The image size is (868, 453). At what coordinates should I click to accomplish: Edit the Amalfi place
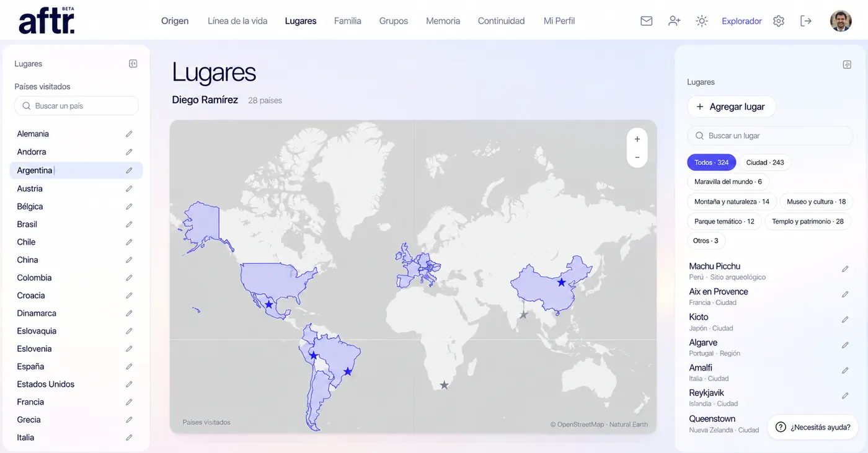(x=845, y=371)
